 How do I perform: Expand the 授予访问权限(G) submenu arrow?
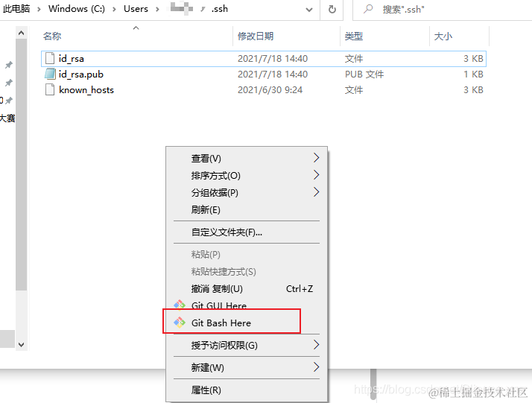point(316,345)
